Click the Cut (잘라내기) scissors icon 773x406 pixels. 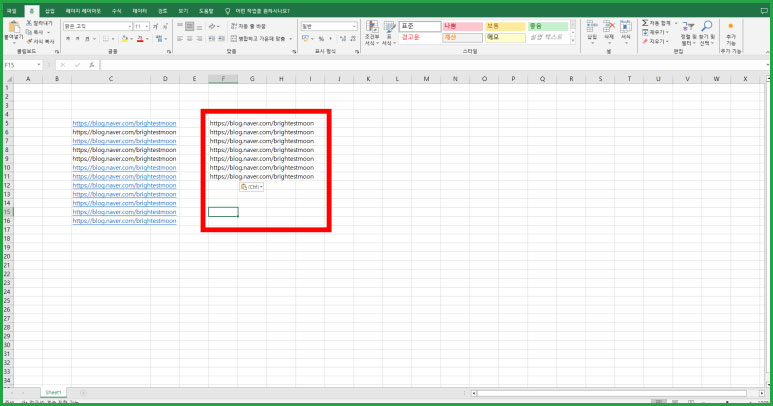[x=29, y=23]
